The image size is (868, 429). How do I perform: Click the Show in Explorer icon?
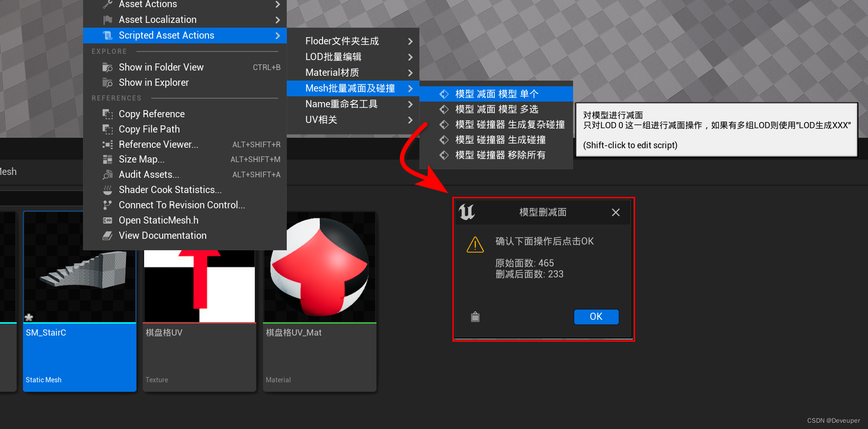[108, 82]
